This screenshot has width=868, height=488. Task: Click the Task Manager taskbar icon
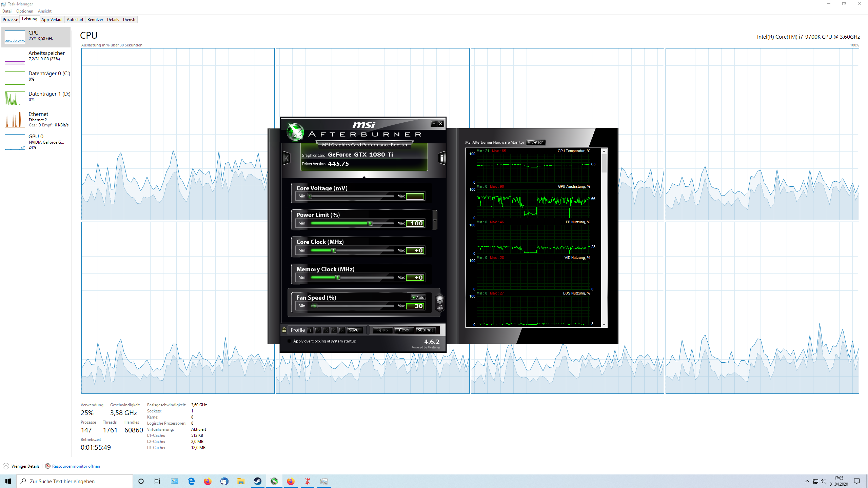[x=324, y=481]
